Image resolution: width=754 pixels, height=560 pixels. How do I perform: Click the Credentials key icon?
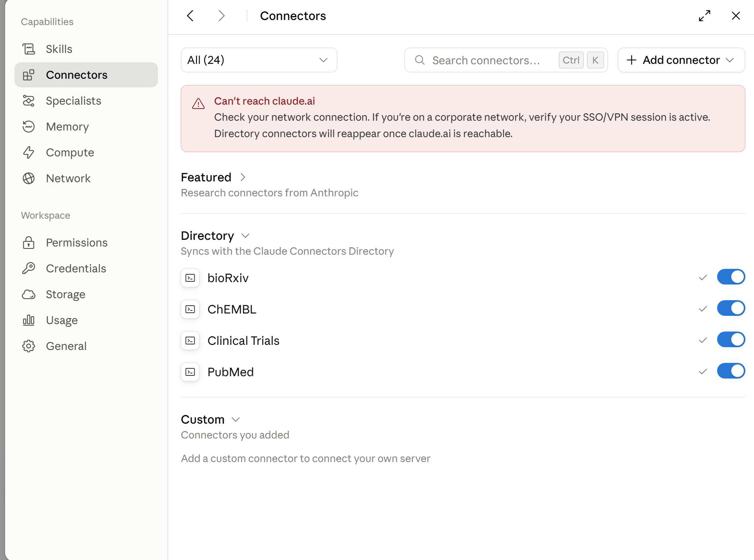(x=29, y=268)
